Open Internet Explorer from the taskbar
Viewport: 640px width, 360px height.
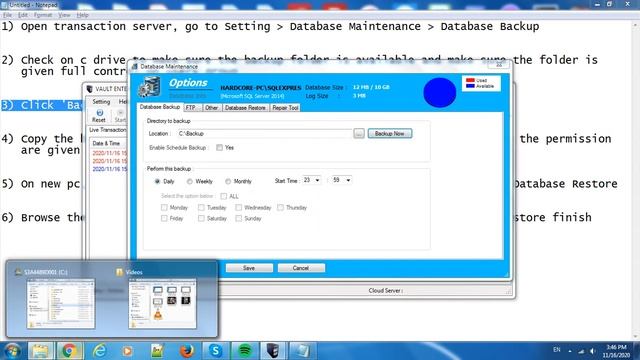99,351
